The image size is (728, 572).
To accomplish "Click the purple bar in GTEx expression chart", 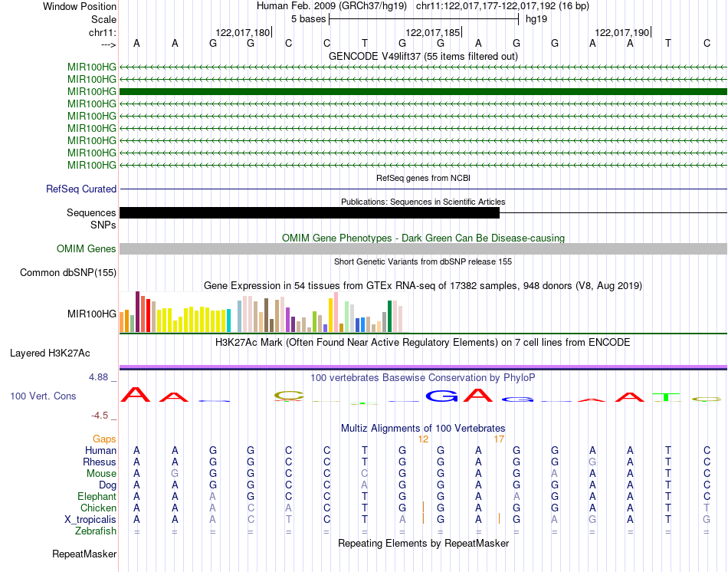I will [x=288, y=320].
